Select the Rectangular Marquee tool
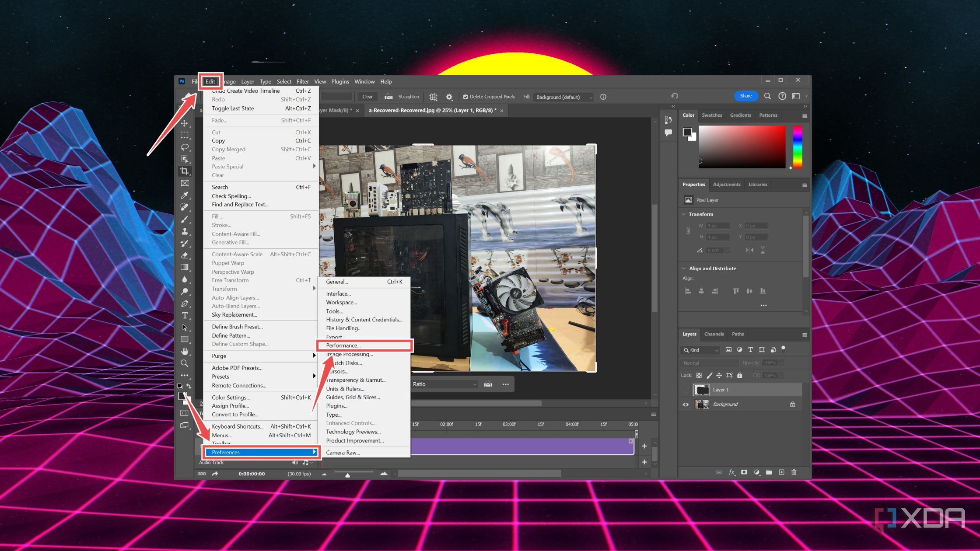The image size is (980, 551). coord(185,135)
